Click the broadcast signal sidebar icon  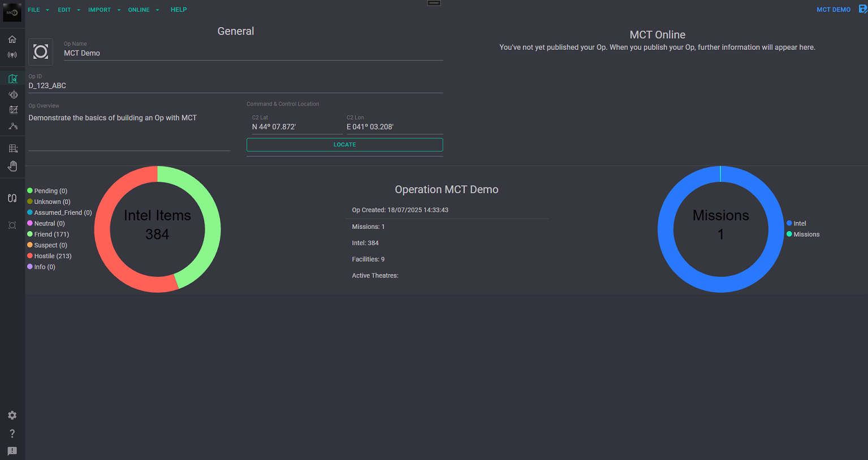point(12,55)
